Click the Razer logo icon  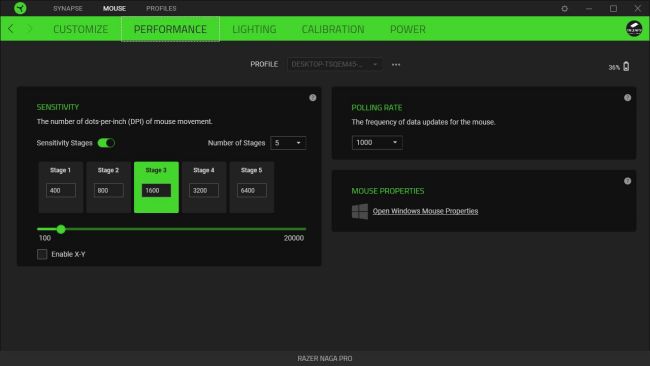[x=20, y=8]
